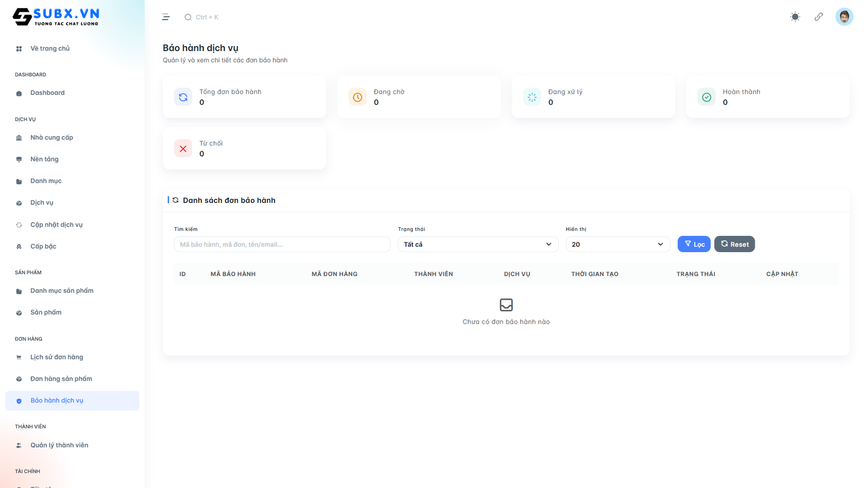The image size is (868, 488).
Task: Sort by Thời gian tạo column header
Action: click(595, 274)
